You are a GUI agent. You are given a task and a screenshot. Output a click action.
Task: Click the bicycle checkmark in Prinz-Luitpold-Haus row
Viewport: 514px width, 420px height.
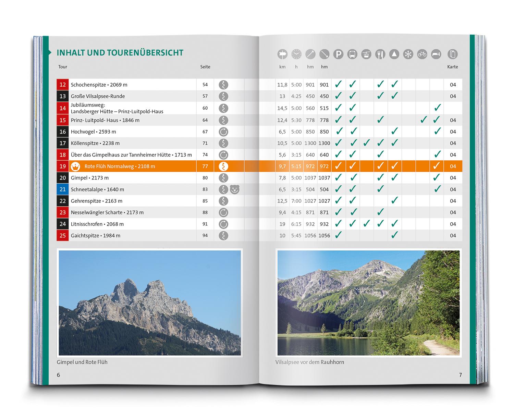click(x=424, y=120)
